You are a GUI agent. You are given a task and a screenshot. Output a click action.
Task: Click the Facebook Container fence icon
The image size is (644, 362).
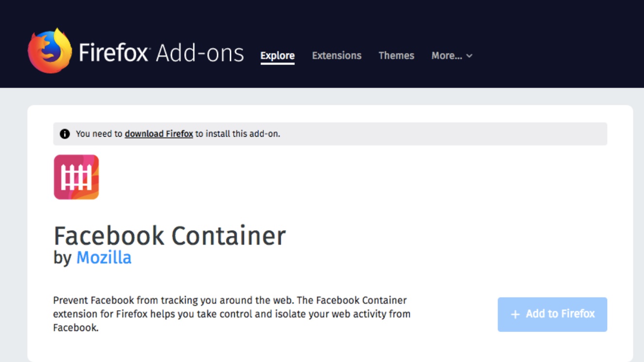pos(76,177)
